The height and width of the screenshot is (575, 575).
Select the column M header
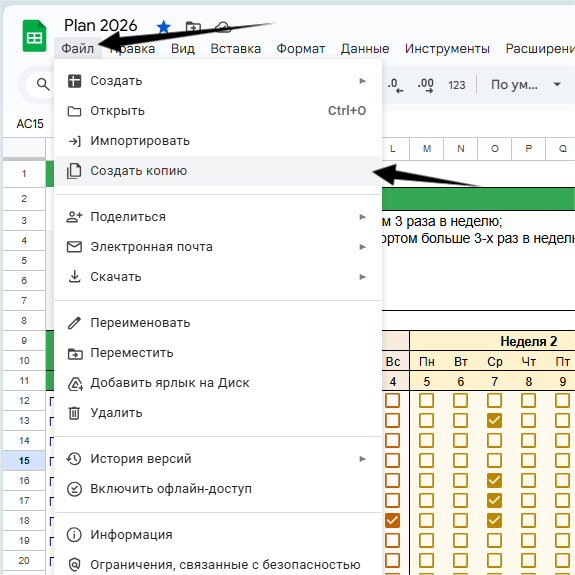[x=426, y=149]
